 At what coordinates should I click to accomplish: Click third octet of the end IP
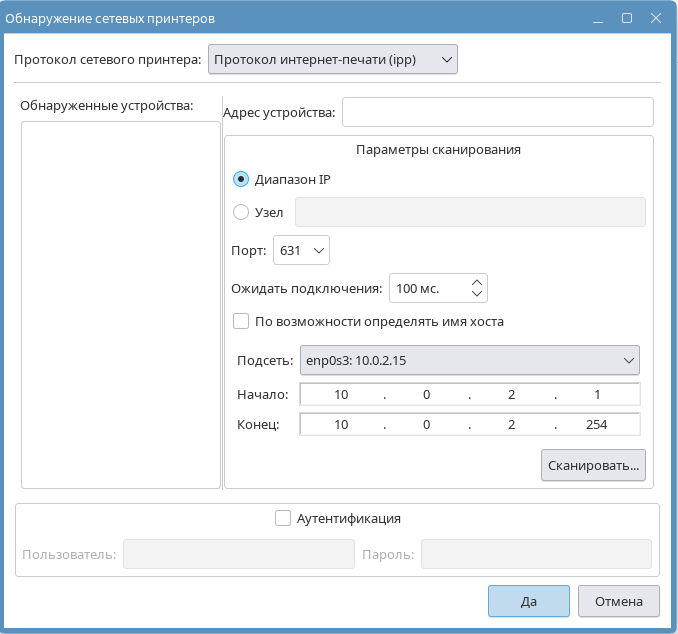512,425
